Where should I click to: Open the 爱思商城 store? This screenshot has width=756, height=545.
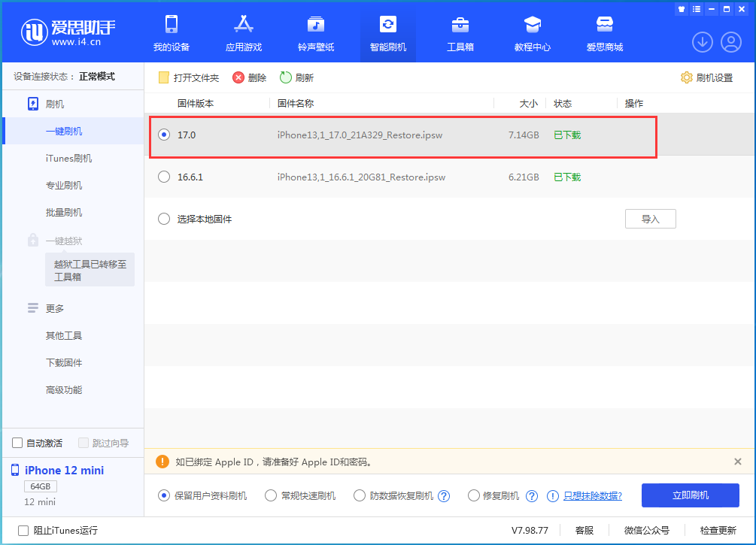[x=605, y=33]
